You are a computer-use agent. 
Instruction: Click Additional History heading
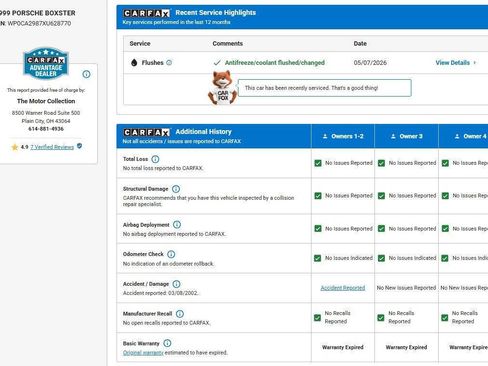coord(203,132)
